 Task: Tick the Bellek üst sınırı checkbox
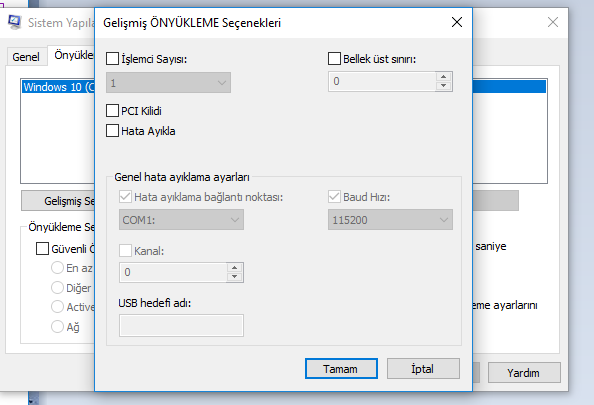334,59
